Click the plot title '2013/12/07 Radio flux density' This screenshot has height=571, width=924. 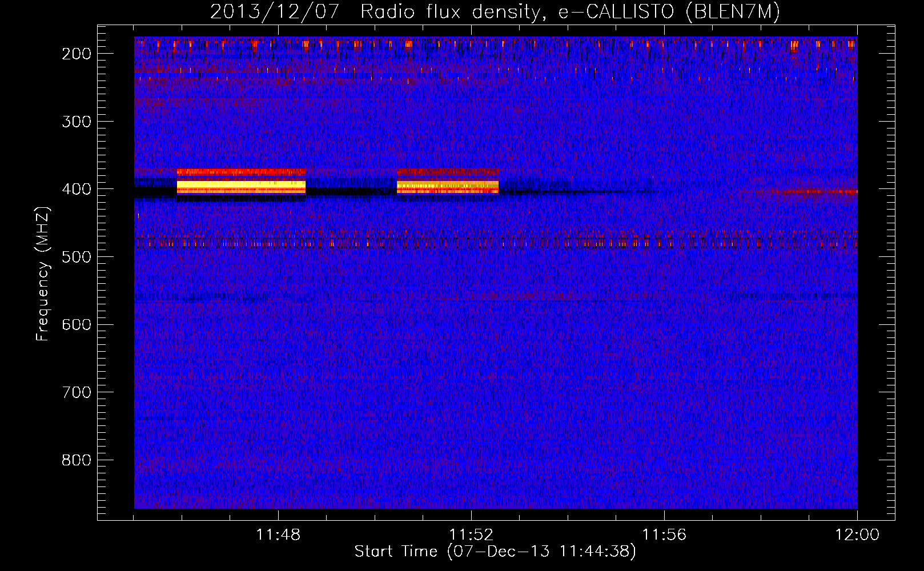pos(495,12)
